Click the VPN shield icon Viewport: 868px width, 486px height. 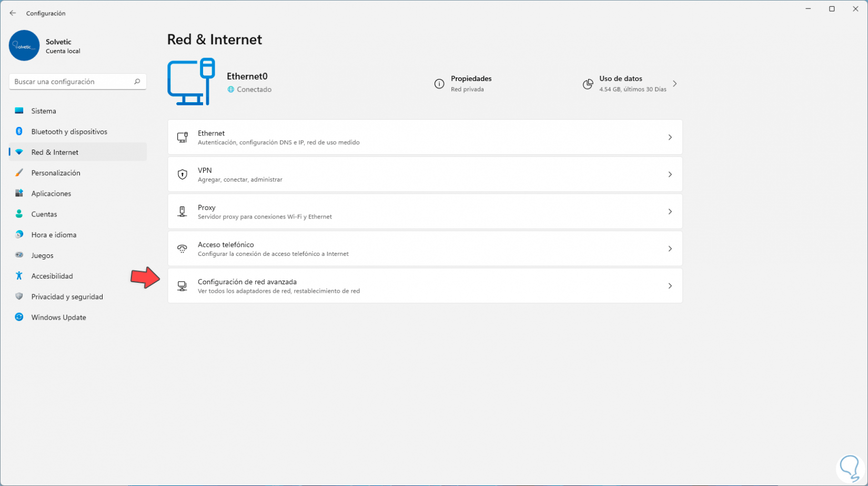182,174
